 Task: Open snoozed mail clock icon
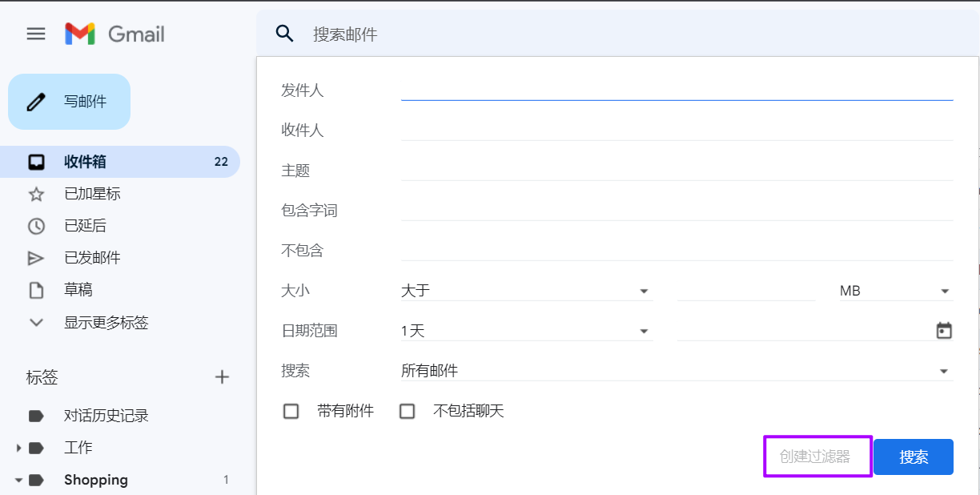pyautogui.click(x=36, y=226)
